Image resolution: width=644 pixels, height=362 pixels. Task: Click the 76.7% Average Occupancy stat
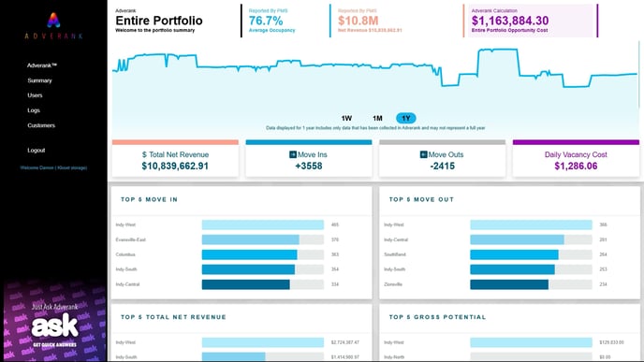[x=271, y=21]
